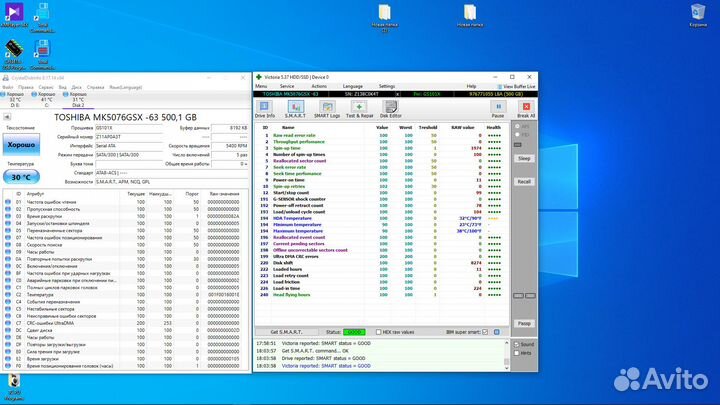The height and width of the screenshot is (405, 720).
Task: Open the memory chip desktop shortcut
Action: point(14,54)
